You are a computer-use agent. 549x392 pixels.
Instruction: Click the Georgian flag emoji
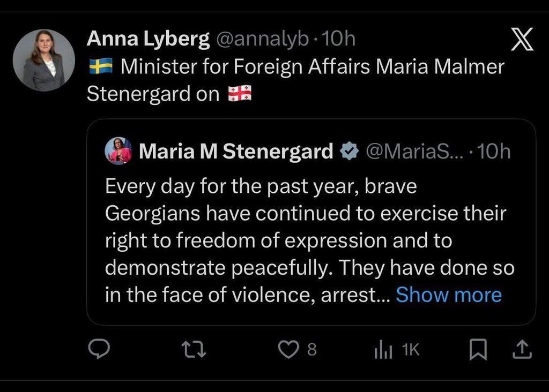click(240, 94)
